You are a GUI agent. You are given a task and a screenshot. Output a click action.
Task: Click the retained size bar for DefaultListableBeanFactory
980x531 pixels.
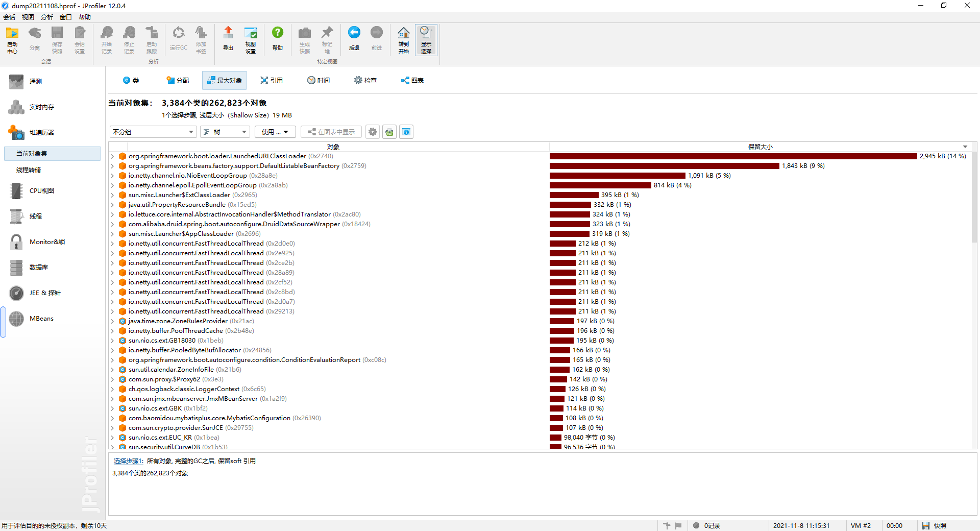click(664, 165)
